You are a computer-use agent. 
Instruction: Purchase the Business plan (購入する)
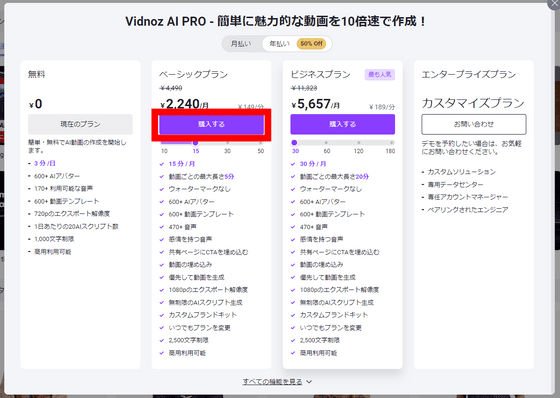[342, 124]
